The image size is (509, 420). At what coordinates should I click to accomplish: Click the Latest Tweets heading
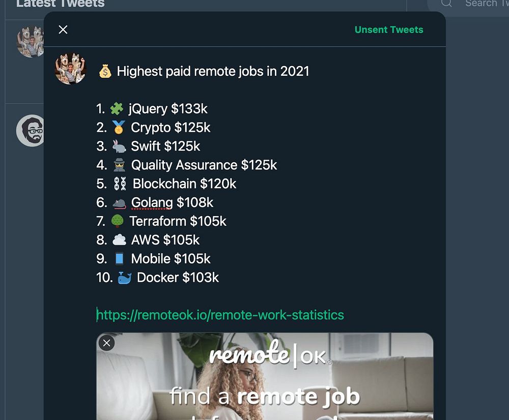point(60,4)
